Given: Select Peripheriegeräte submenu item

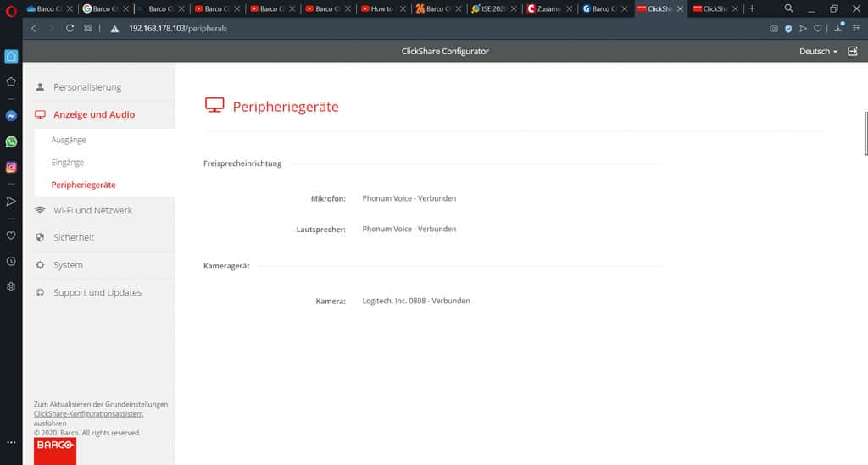Looking at the screenshot, I should click(x=84, y=185).
